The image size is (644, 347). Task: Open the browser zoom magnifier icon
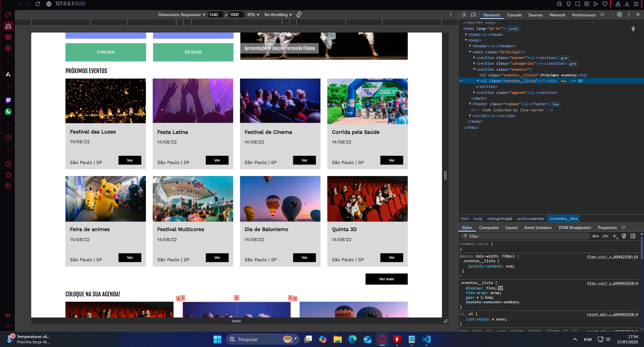pos(559,4)
